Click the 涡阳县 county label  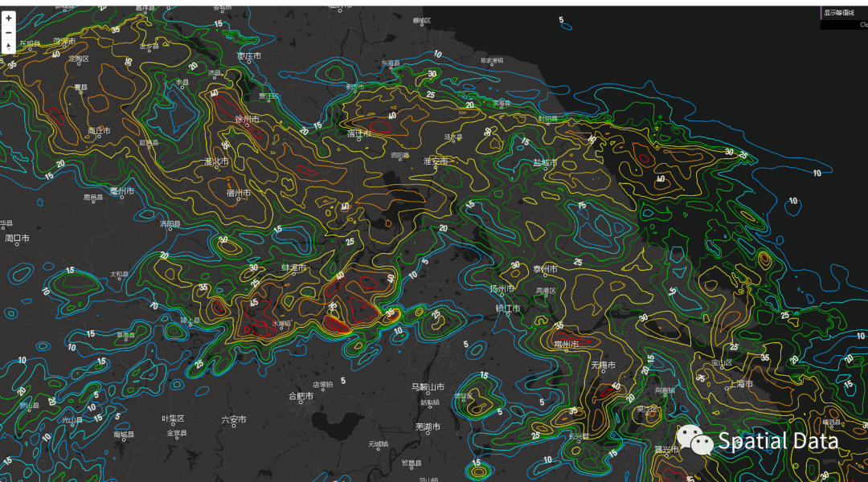pos(170,224)
